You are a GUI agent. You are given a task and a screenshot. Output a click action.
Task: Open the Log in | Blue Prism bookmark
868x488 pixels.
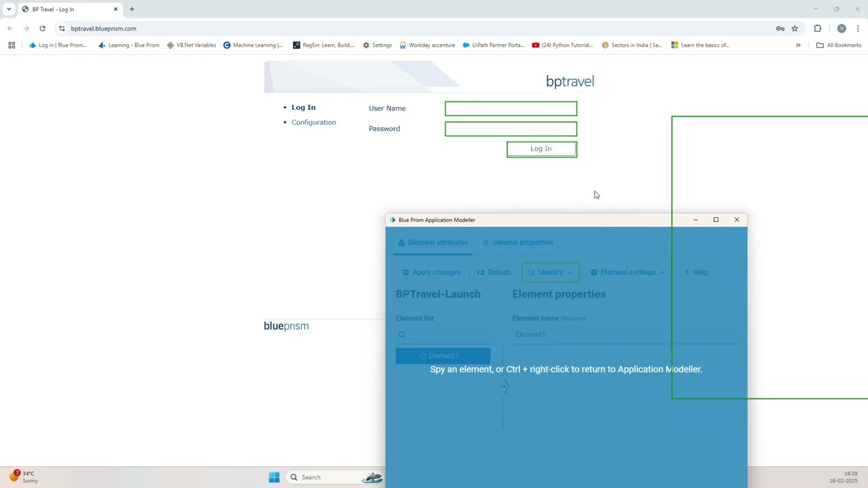pos(58,45)
